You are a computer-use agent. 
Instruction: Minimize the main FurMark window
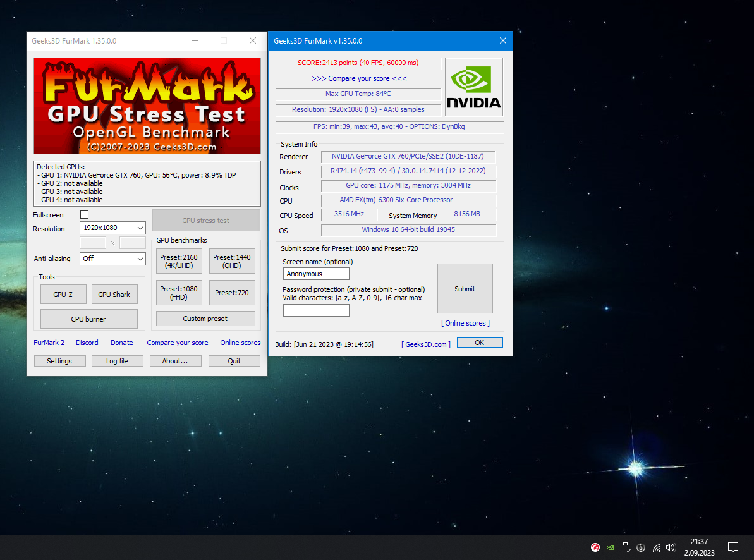click(x=195, y=41)
